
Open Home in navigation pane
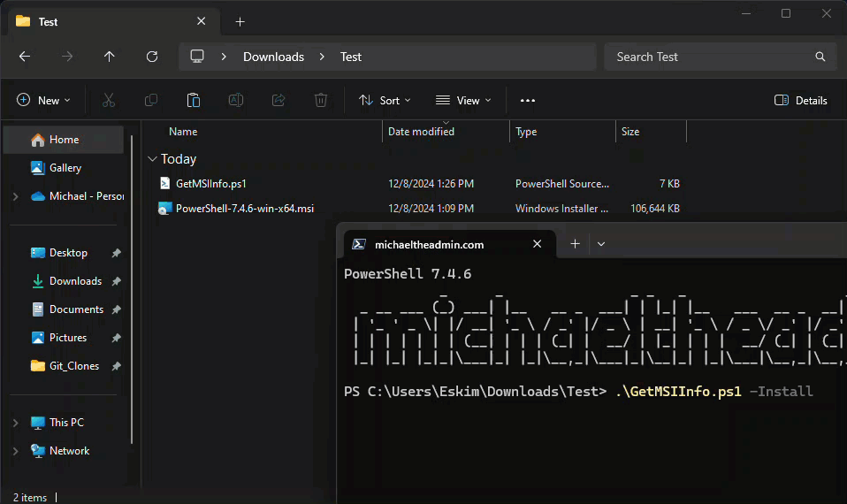pyautogui.click(x=64, y=140)
